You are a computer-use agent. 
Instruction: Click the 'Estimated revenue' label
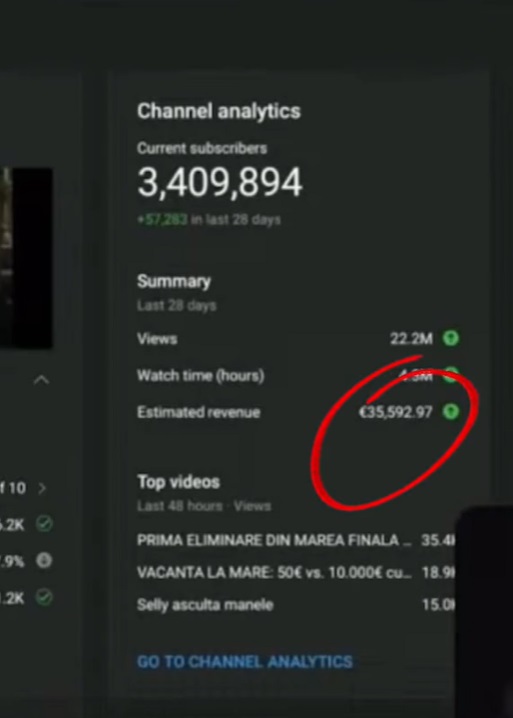[x=199, y=412]
